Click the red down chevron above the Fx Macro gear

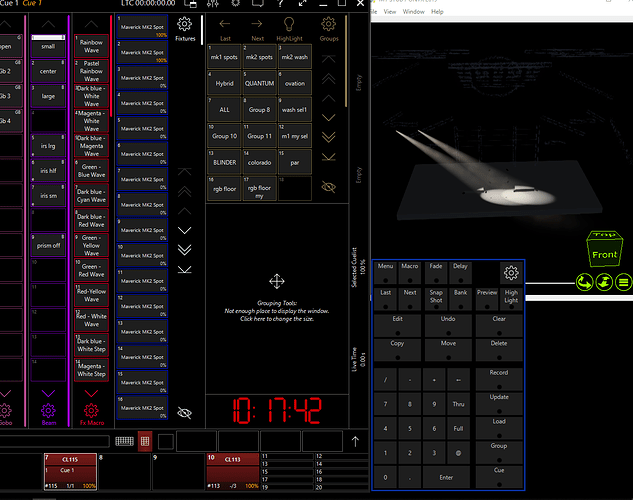coord(91,393)
